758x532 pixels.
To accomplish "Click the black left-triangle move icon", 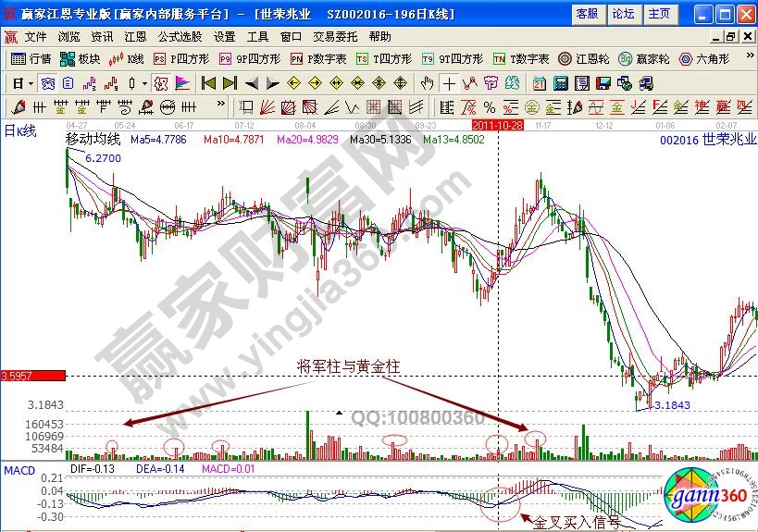I will tap(252, 83).
